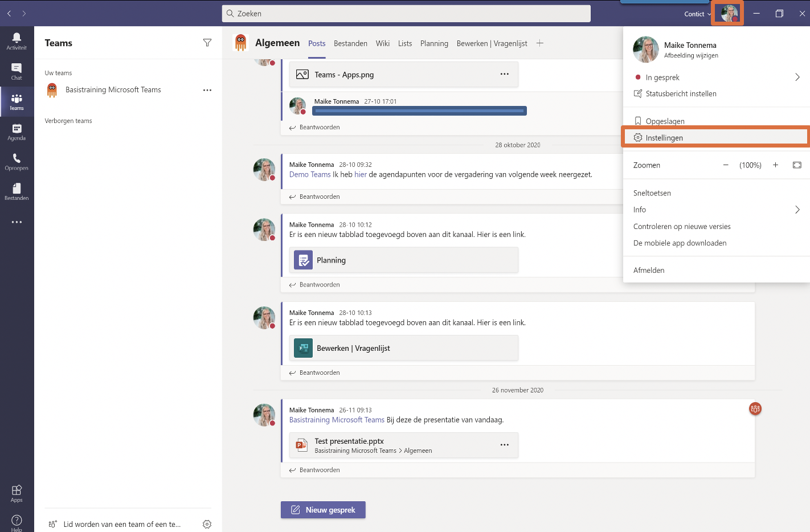Start a Nieuw gesprek

(x=323, y=510)
